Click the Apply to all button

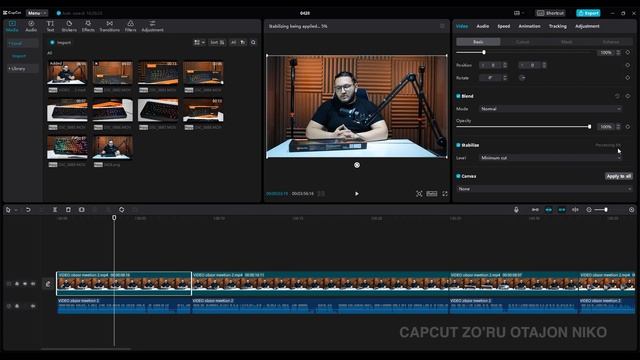(x=619, y=176)
